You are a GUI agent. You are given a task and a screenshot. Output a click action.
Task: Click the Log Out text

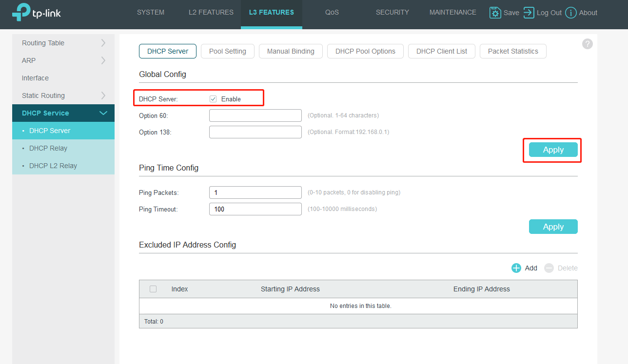point(549,13)
